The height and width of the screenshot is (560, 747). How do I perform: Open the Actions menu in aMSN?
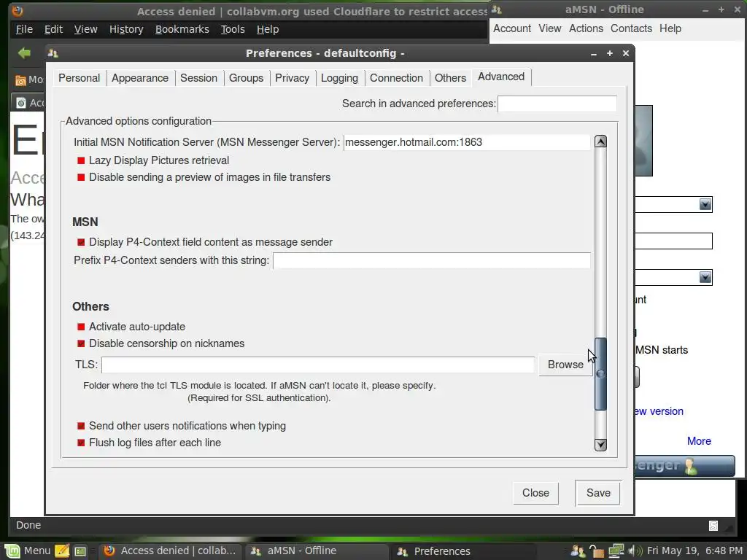(586, 28)
